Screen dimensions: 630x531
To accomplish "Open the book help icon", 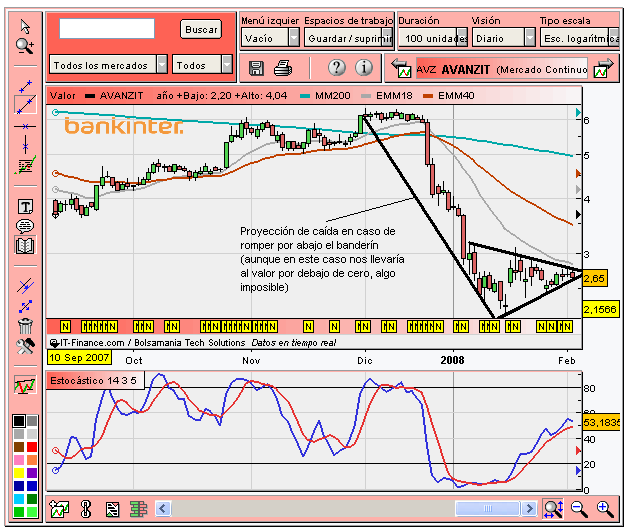I will coord(25,245).
